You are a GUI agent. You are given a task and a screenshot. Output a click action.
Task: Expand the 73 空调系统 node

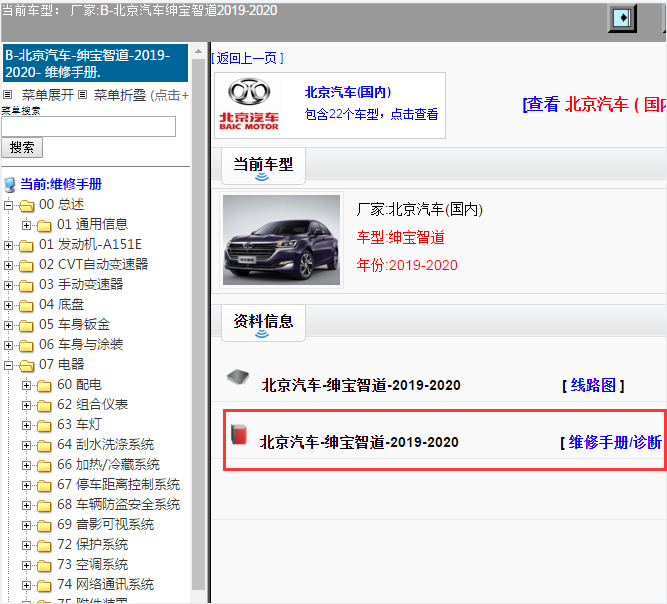26,565
